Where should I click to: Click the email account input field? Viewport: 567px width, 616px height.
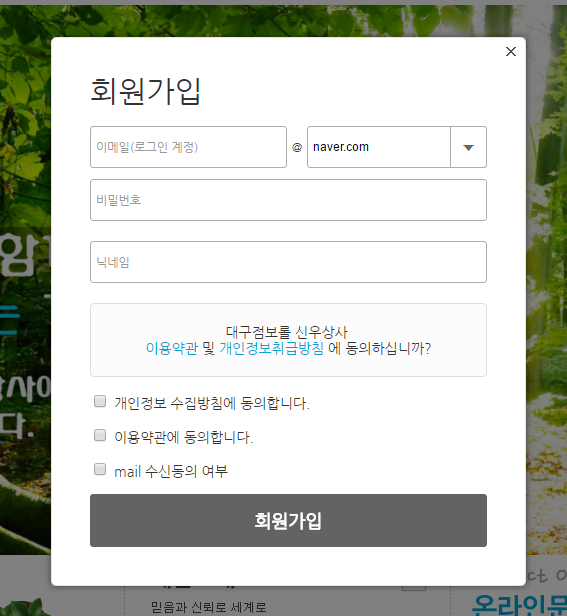pos(188,147)
